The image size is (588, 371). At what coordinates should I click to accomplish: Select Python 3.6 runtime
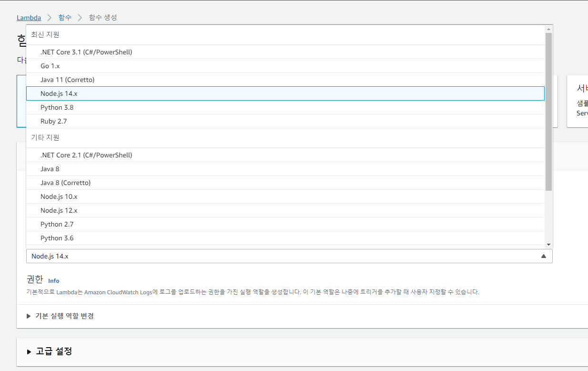tap(285, 238)
